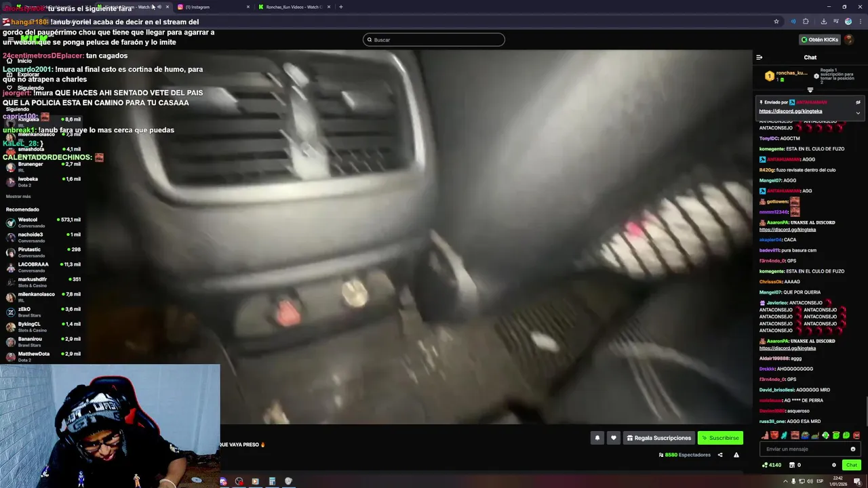Screen dimensions: 868x488
Task: Open browser extensions puzzle icon
Action: [806, 21]
